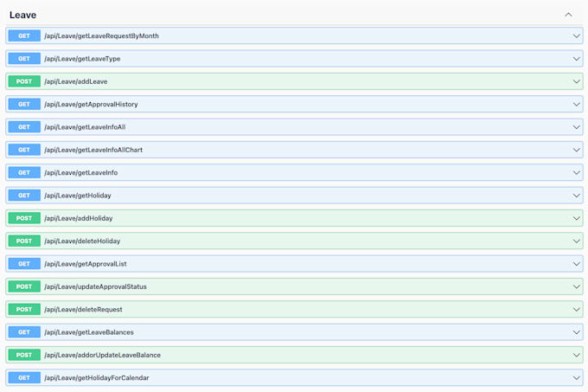Screen dimensions: 588x392
Task: Open path /api/Leave/addorUpdateLeaveBalance
Action: [102, 356]
